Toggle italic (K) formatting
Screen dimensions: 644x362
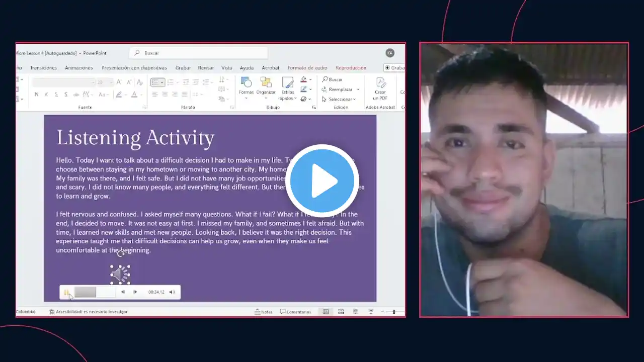point(46,95)
